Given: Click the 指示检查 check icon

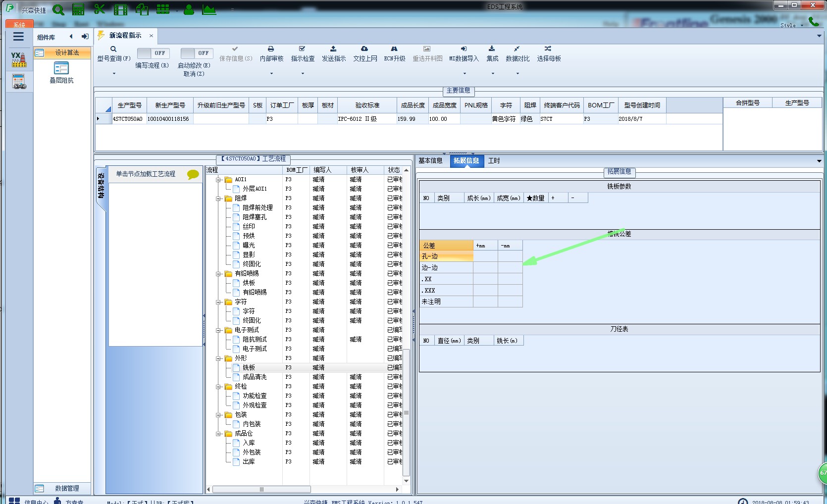Looking at the screenshot, I should (302, 49).
